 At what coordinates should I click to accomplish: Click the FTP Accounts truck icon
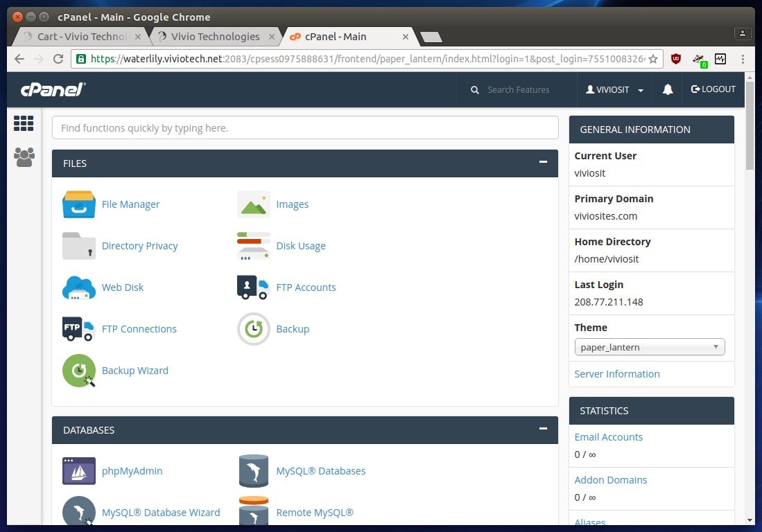(252, 287)
